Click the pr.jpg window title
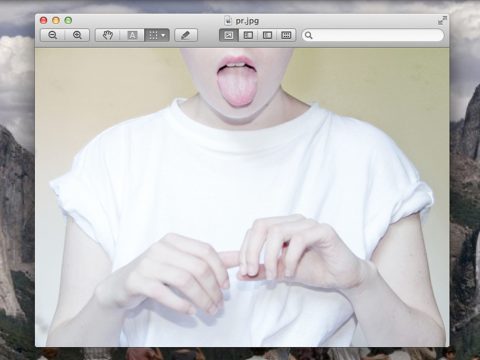 (x=247, y=21)
